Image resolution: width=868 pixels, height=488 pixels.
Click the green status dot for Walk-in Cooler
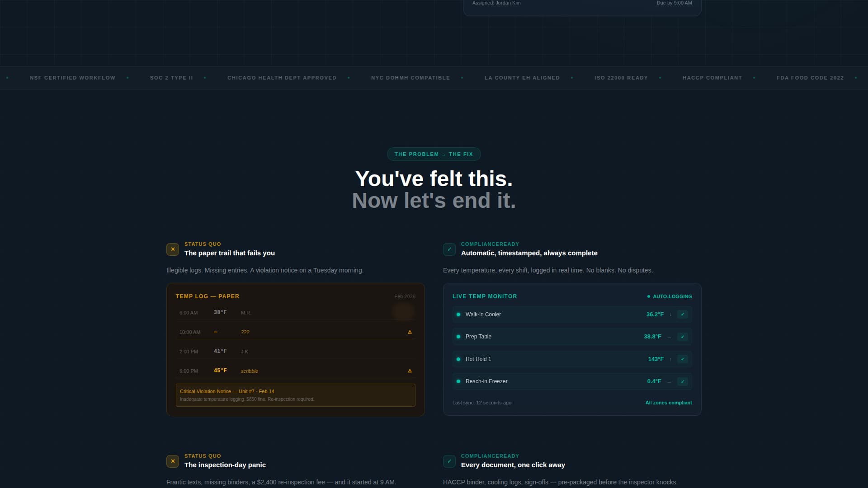(458, 314)
